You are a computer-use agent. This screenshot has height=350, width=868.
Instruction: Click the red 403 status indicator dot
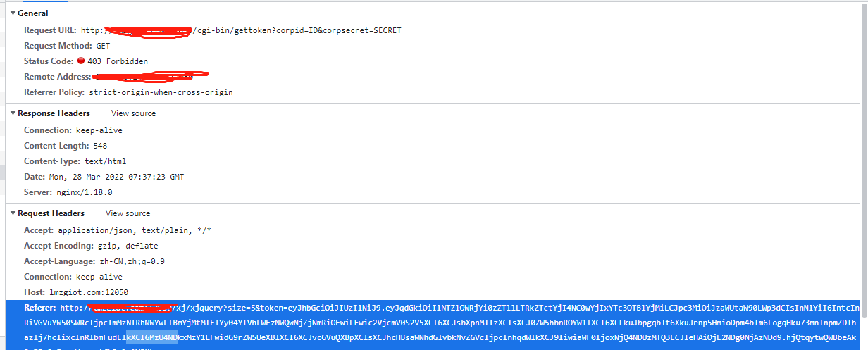click(81, 61)
